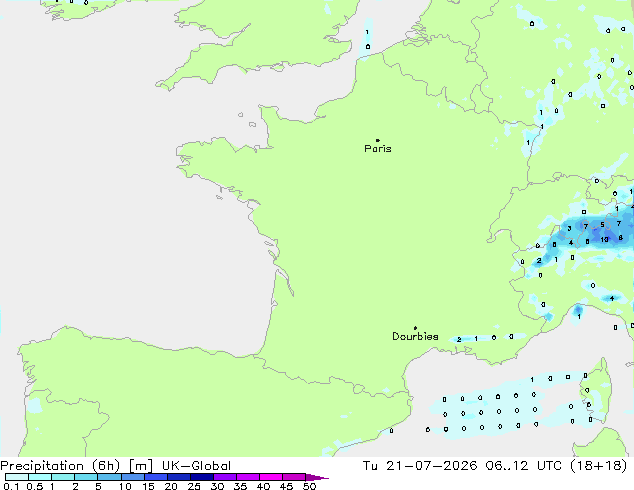Select the 30–35 purple legend swatch
Viewport: 634px width, 490px height.
[x=224, y=477]
